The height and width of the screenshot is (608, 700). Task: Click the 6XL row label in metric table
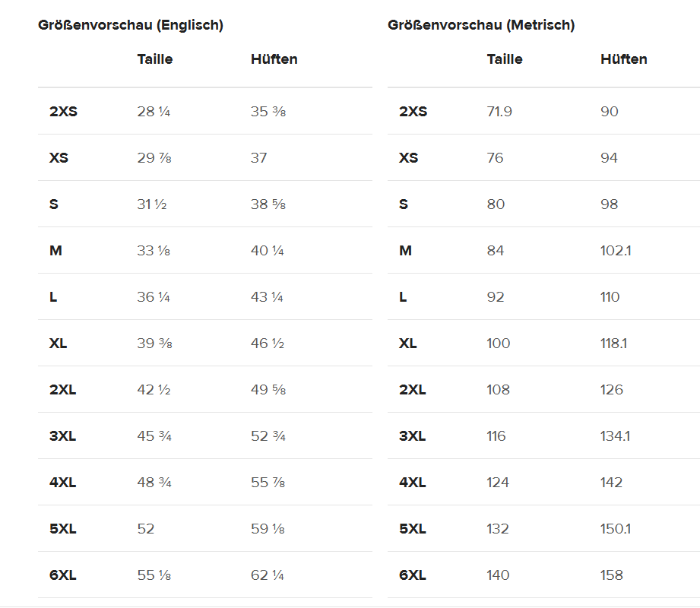[x=413, y=575]
